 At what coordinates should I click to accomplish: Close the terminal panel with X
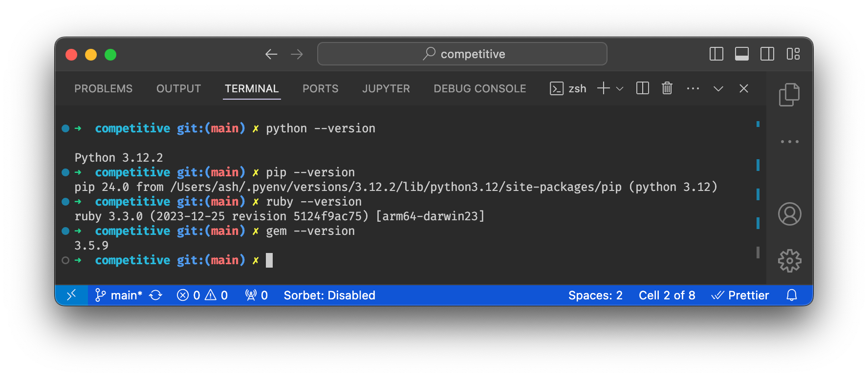tap(744, 88)
